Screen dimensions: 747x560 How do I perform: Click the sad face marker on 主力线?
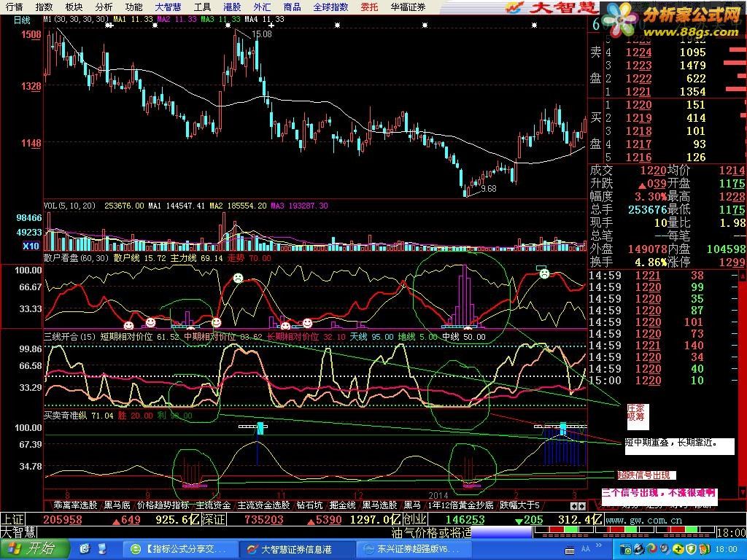[544, 273]
